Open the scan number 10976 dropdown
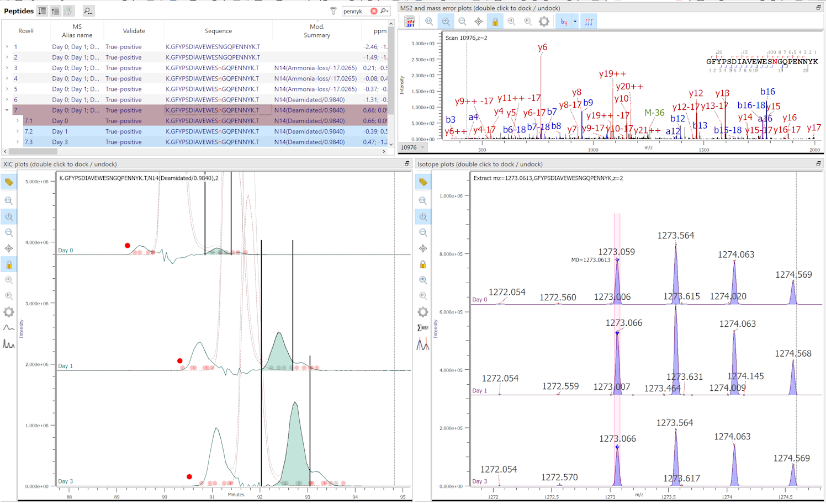The image size is (826, 504). pyautogui.click(x=423, y=147)
